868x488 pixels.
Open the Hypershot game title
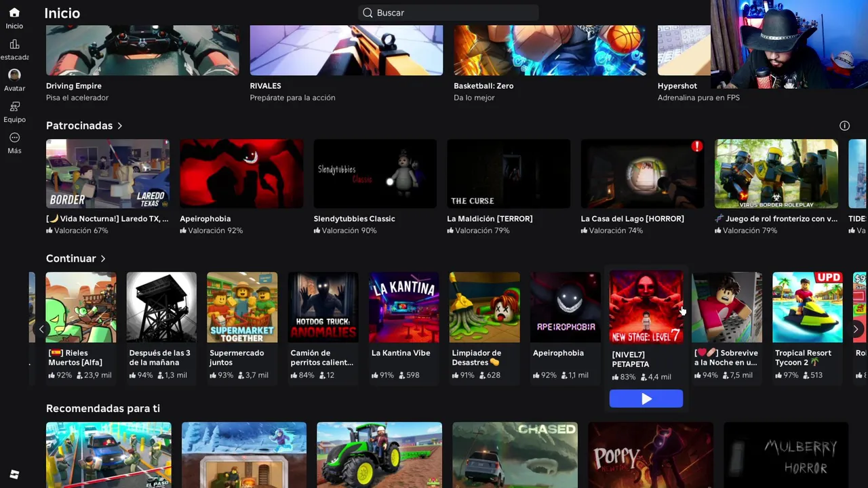pyautogui.click(x=677, y=86)
